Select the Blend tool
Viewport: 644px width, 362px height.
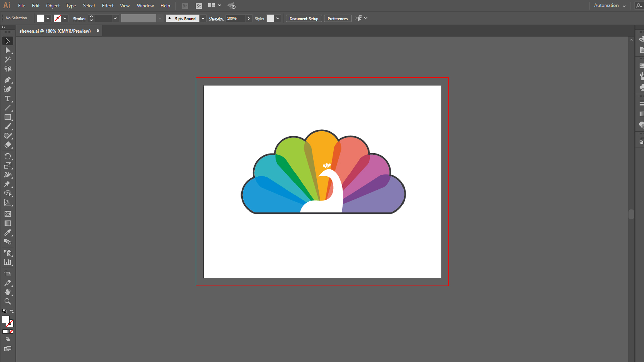coord(8,242)
